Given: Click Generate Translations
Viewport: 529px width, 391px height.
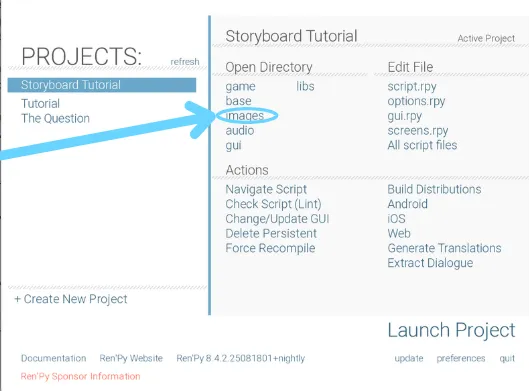Looking at the screenshot, I should tap(444, 248).
